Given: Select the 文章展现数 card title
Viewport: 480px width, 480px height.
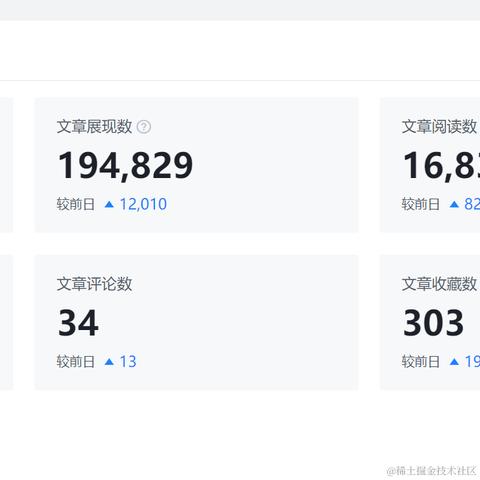Looking at the screenshot, I should click(x=94, y=127).
